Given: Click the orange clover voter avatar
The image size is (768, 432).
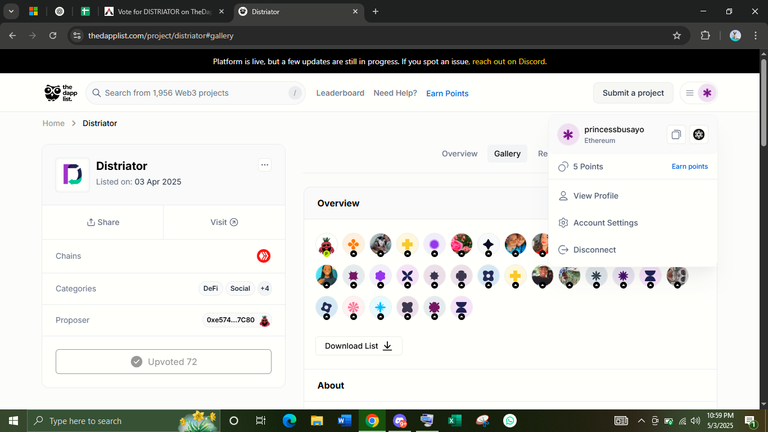Looking at the screenshot, I should (x=353, y=244).
